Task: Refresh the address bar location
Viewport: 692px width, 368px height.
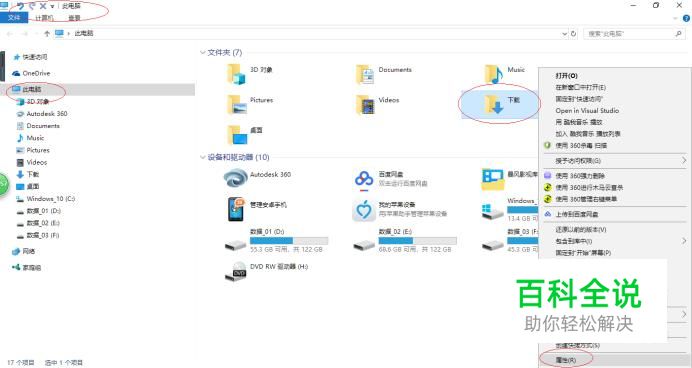Action: click(573, 34)
